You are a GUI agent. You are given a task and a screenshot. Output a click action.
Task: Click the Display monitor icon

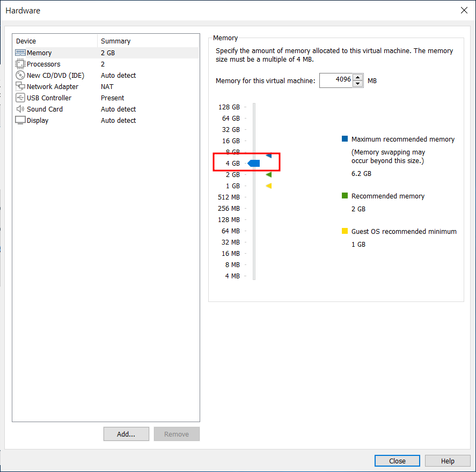[x=20, y=121]
